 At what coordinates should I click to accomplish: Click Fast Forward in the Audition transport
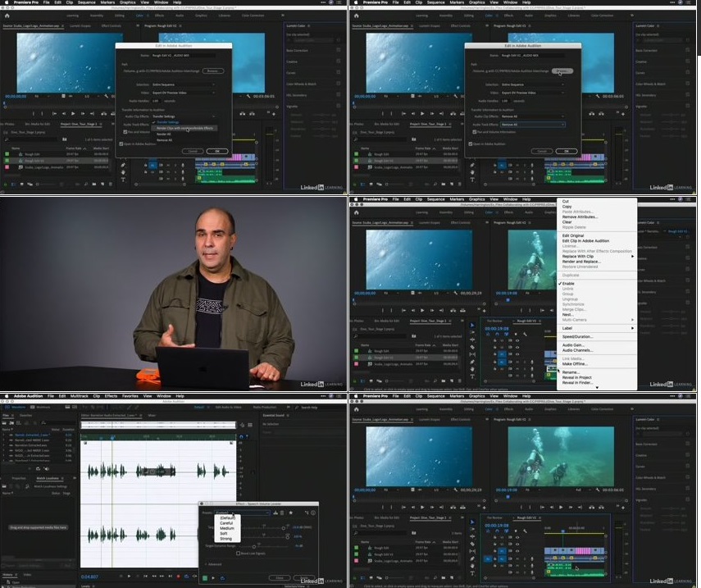(162, 577)
